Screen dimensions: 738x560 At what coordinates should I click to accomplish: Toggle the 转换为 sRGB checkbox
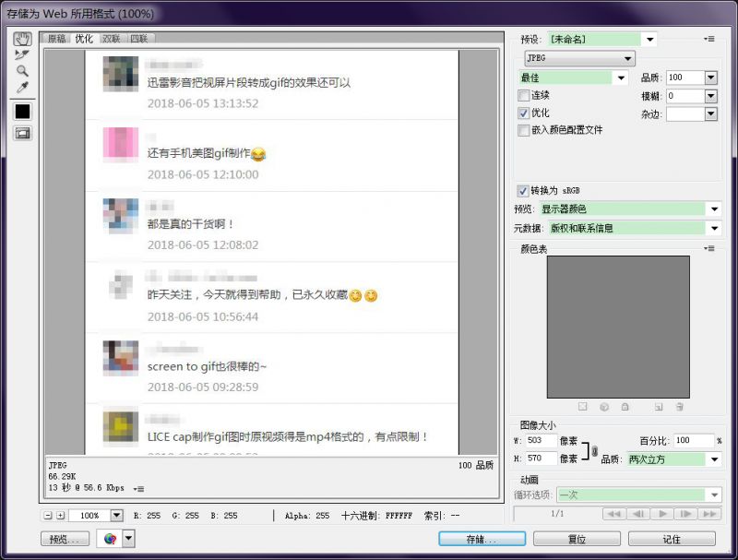click(x=524, y=190)
